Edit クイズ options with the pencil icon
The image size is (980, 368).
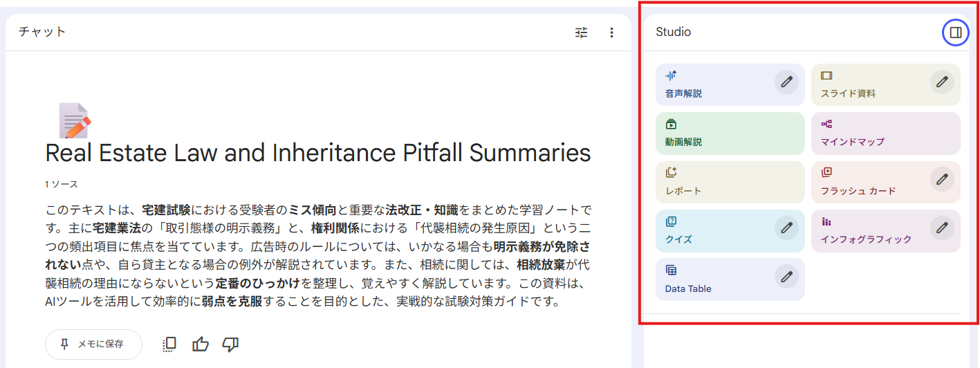pyautogui.click(x=786, y=228)
